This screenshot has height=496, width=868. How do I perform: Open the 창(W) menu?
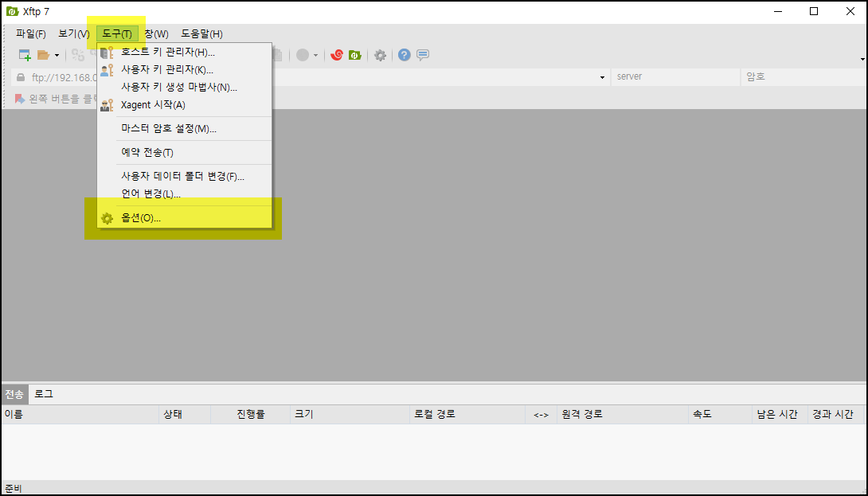tap(157, 33)
